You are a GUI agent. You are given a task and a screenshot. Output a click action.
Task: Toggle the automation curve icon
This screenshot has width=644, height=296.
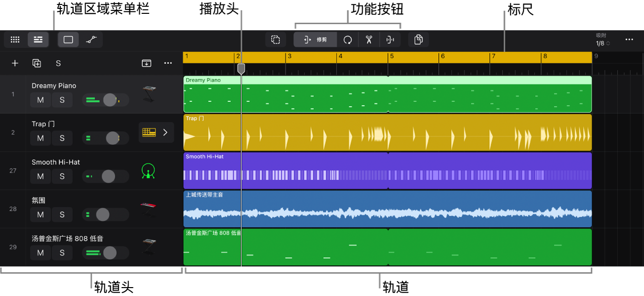click(91, 40)
